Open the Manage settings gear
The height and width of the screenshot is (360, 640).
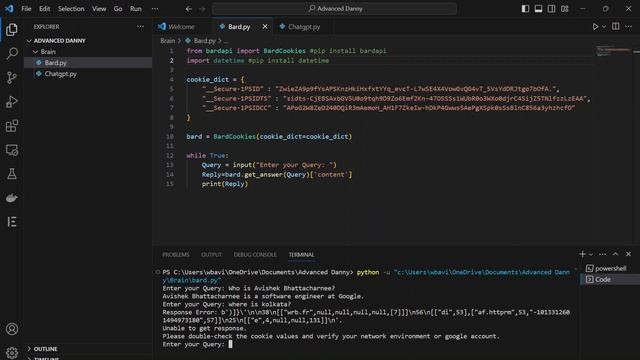(12, 352)
